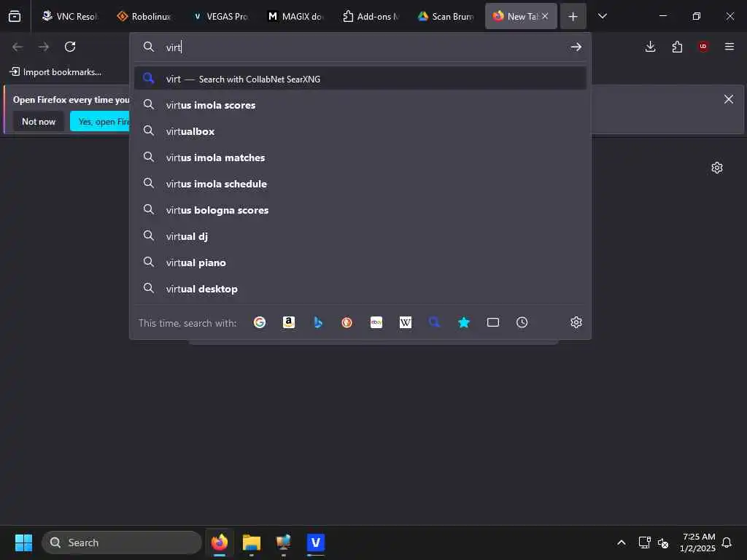Show hidden system tray icons chevron
747x560 pixels.
click(x=622, y=542)
